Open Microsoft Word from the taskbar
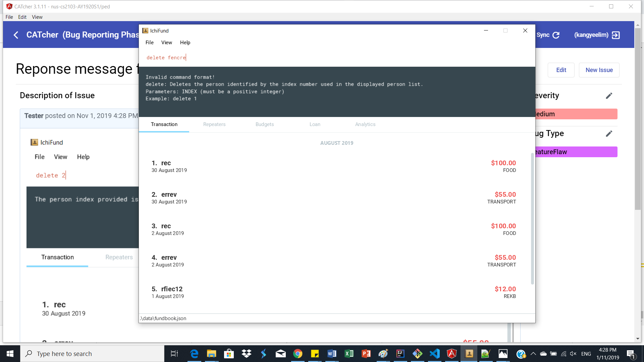 (332, 354)
